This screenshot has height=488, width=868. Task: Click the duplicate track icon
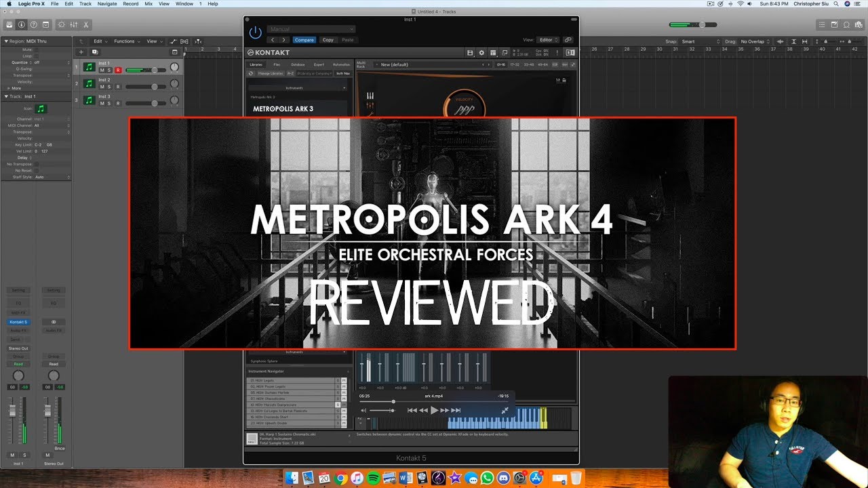[x=94, y=52]
